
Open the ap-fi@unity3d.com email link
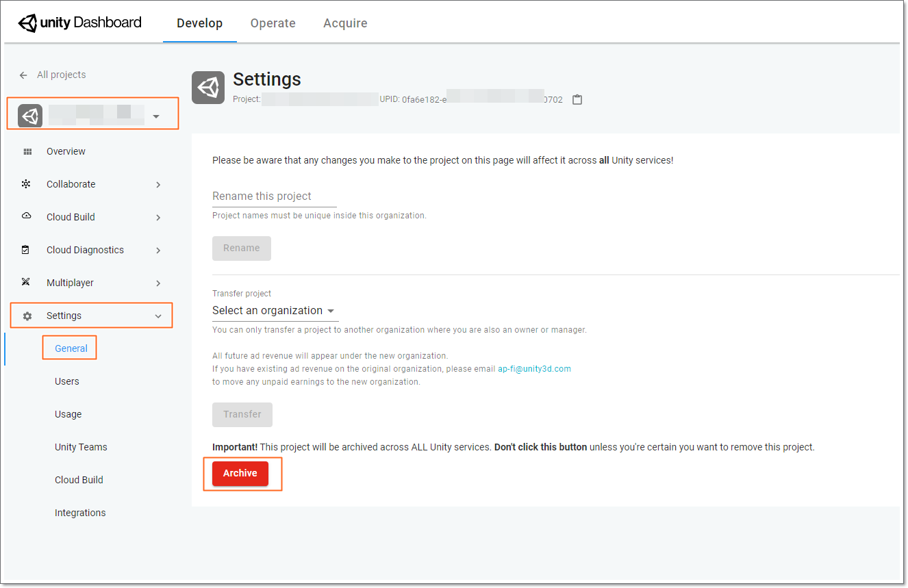[534, 369]
